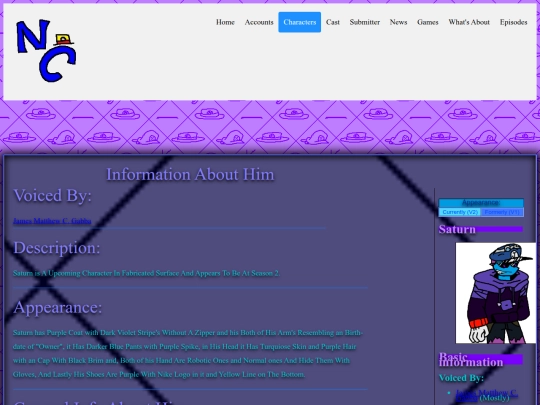Open the News section
The image size is (540, 405).
click(398, 22)
